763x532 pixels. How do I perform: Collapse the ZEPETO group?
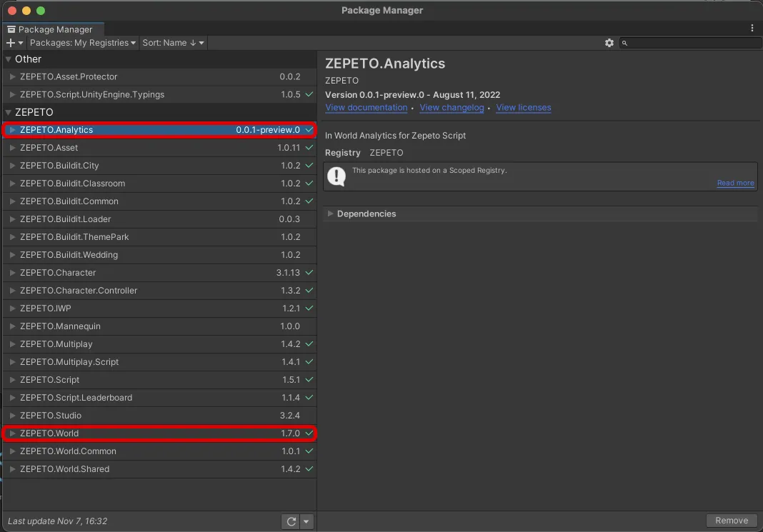pos(9,112)
